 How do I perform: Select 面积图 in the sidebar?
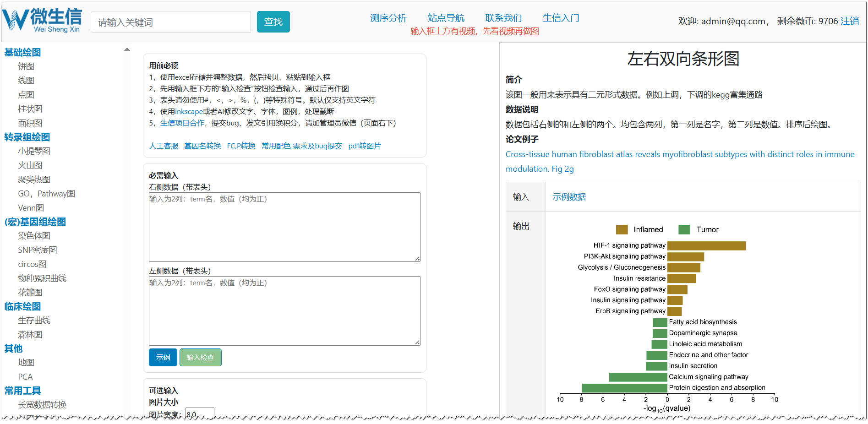30,123
